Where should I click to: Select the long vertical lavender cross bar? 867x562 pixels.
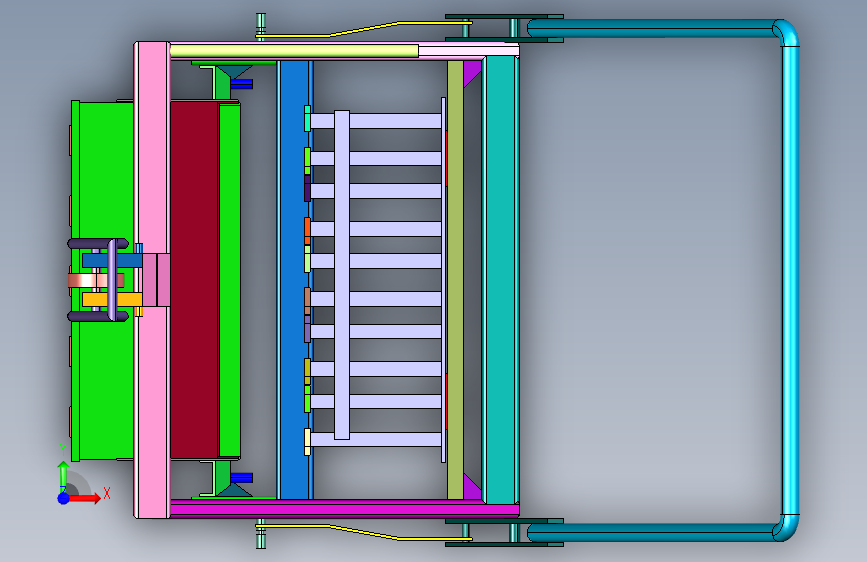tap(342, 275)
